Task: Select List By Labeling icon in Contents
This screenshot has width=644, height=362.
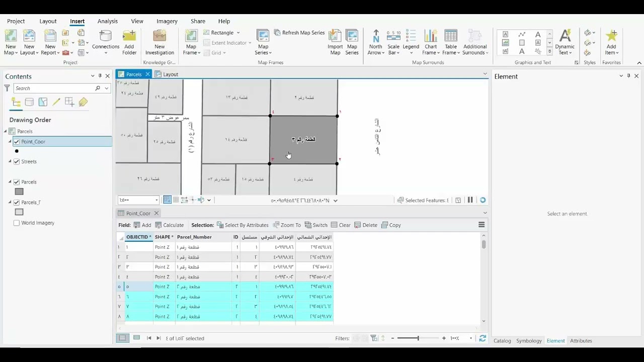Action: [x=83, y=103]
